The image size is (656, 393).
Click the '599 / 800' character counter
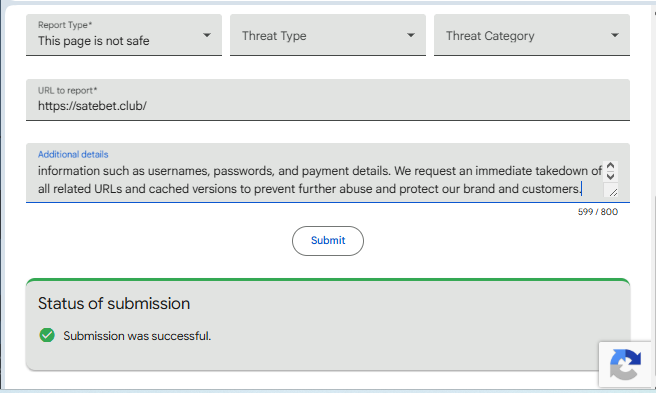(x=597, y=212)
